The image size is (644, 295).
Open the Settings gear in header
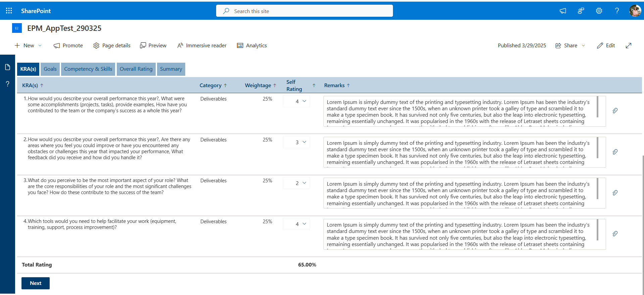coord(599,11)
